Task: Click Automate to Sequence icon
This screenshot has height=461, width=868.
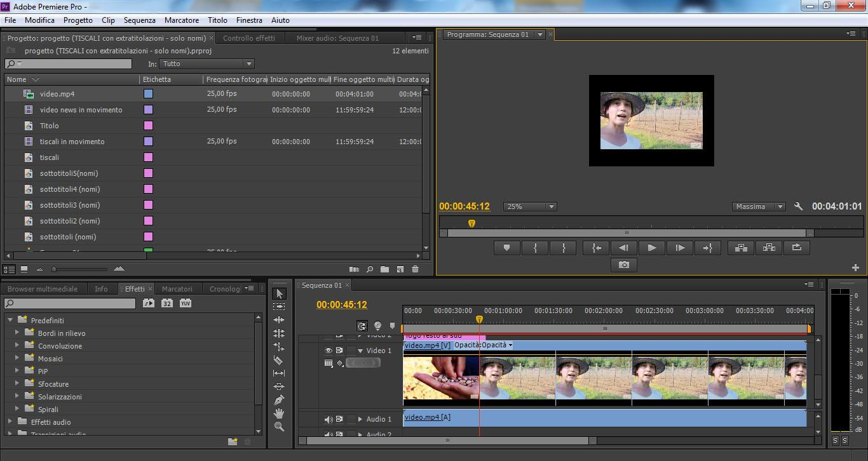Action: click(x=354, y=269)
